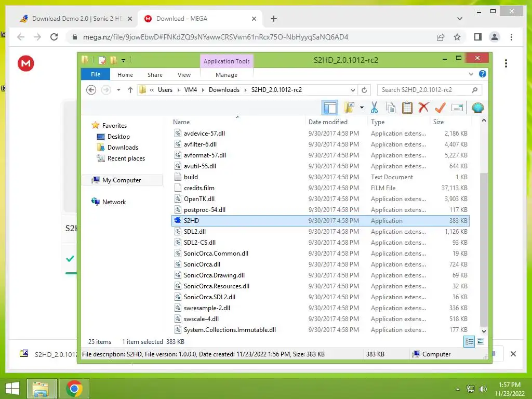The image size is (532, 399).
Task: Go back in Explorer navigation
Action: (x=91, y=90)
